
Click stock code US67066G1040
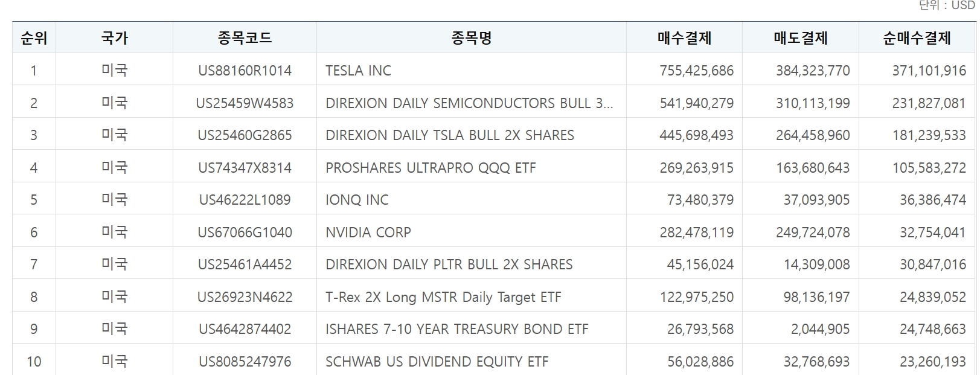[x=245, y=232]
